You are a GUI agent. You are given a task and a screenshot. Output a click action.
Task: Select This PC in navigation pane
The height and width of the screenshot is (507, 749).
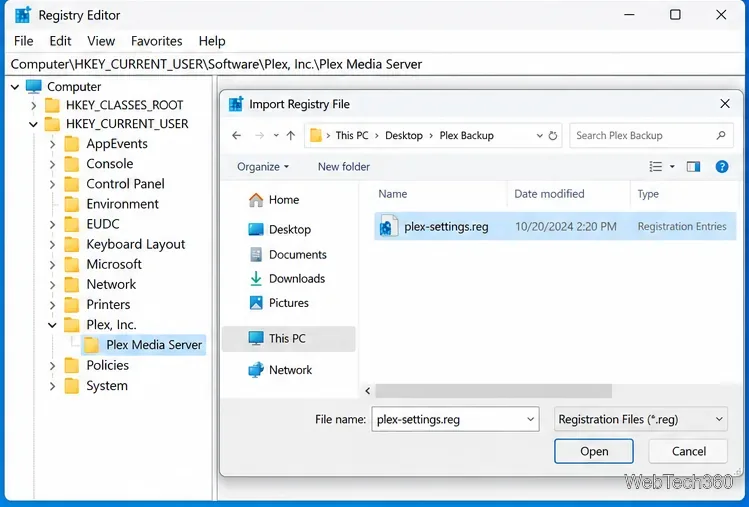pyautogui.click(x=289, y=339)
